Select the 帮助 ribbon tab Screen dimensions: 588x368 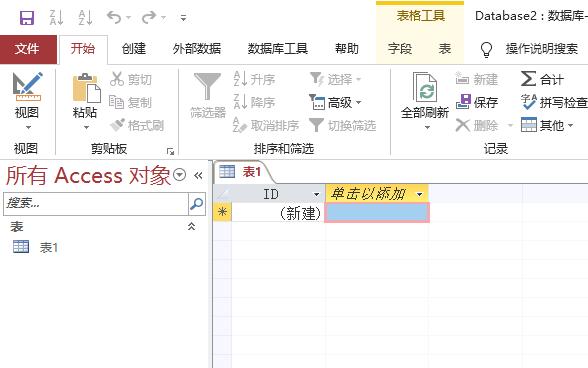[347, 49]
